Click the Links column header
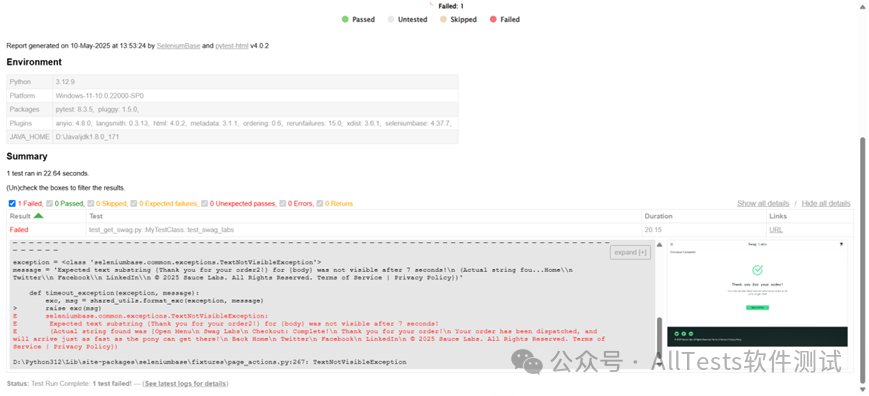Image resolution: width=869 pixels, height=396 pixels. click(809, 216)
